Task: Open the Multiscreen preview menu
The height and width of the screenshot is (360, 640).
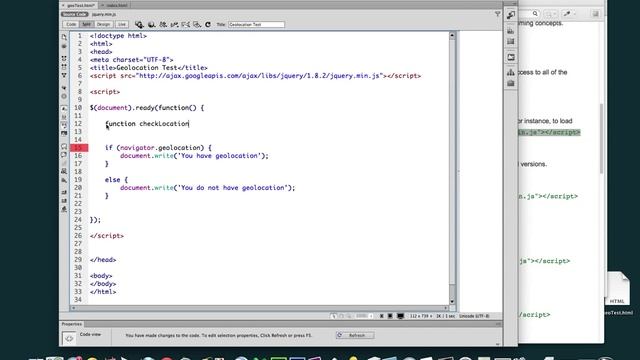Action: [x=139, y=24]
